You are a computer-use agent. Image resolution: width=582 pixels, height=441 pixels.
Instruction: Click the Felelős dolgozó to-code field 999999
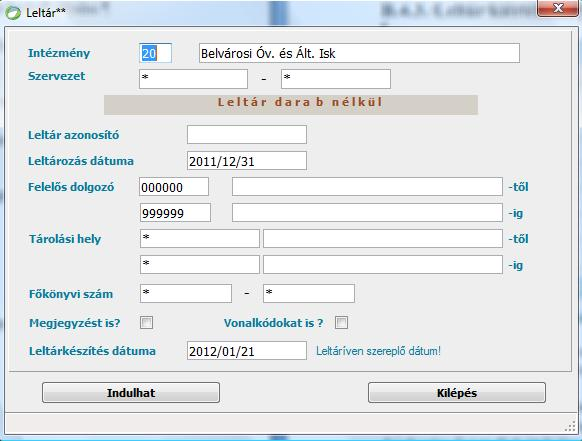(x=175, y=213)
